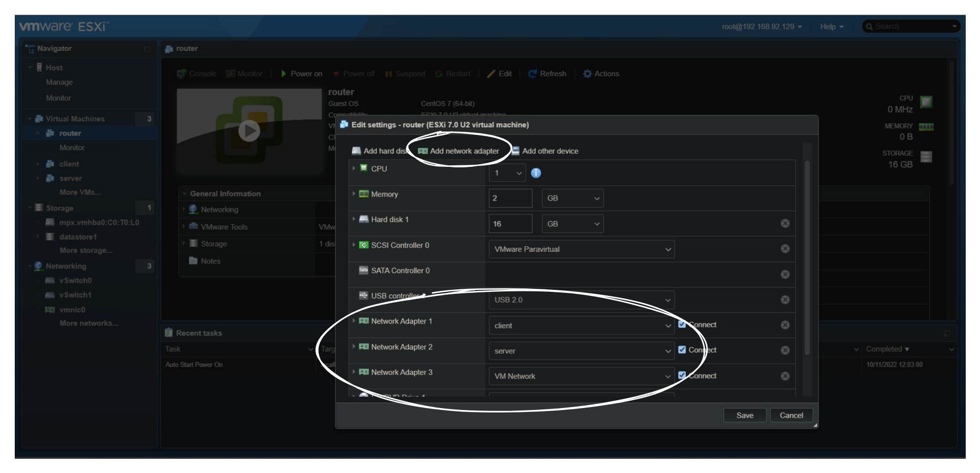
Task: Select the client virtual machine
Action: (x=69, y=164)
